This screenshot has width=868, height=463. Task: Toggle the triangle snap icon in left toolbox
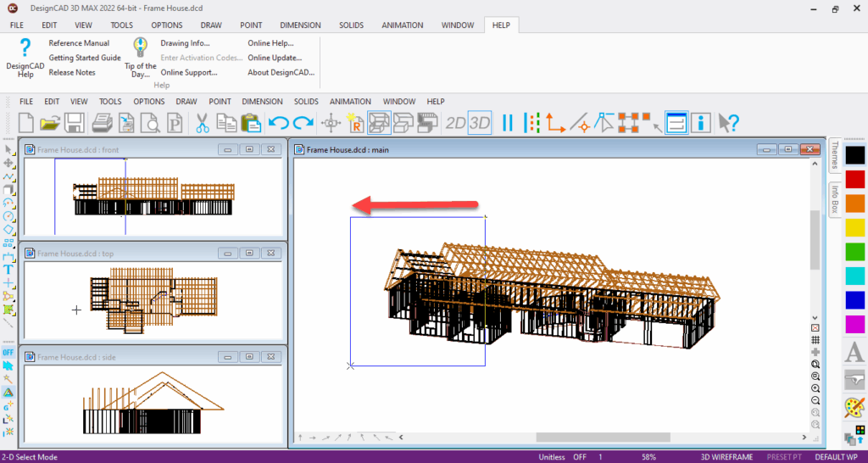pos(8,392)
